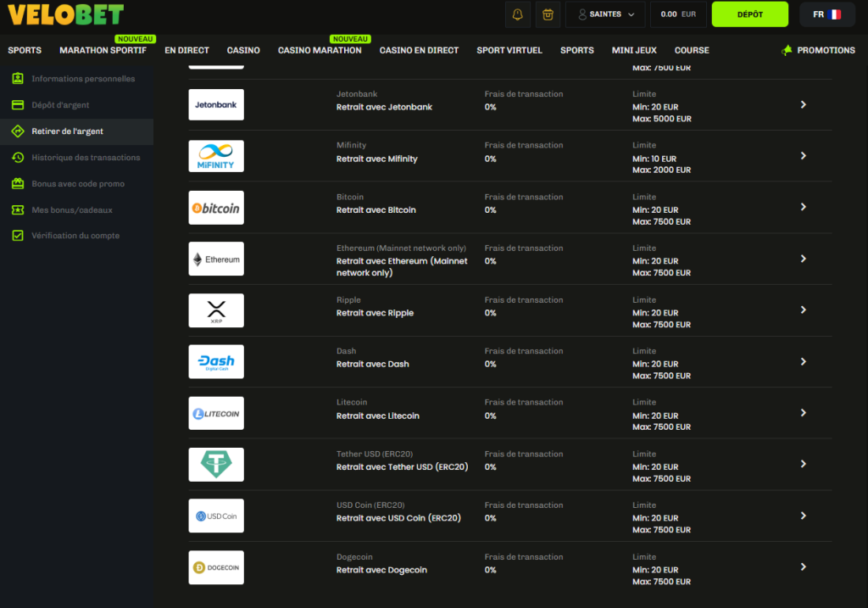Click the Ethereum logo thumbnail

[216, 259]
